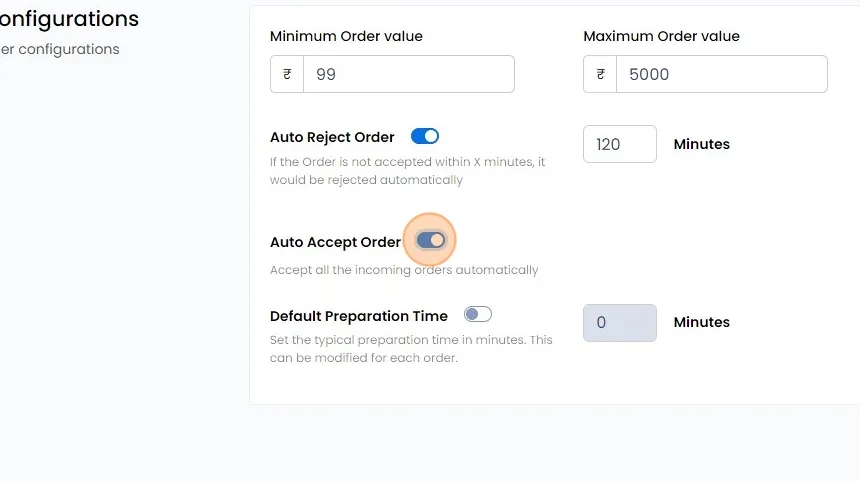Click the preparation time 0 minutes field
The width and height of the screenshot is (860, 481).
point(619,322)
